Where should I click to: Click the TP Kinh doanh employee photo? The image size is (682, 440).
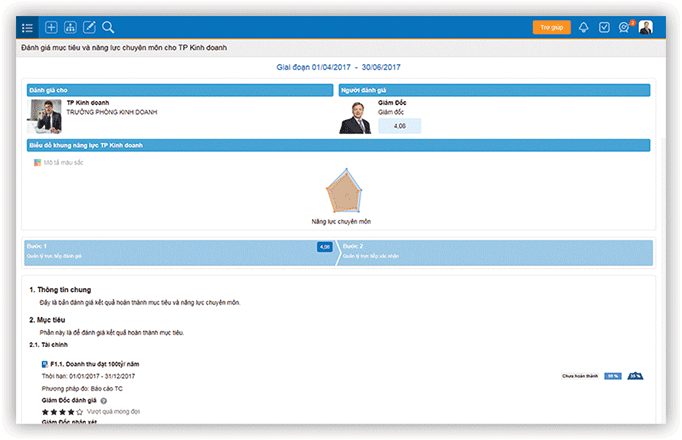point(45,116)
